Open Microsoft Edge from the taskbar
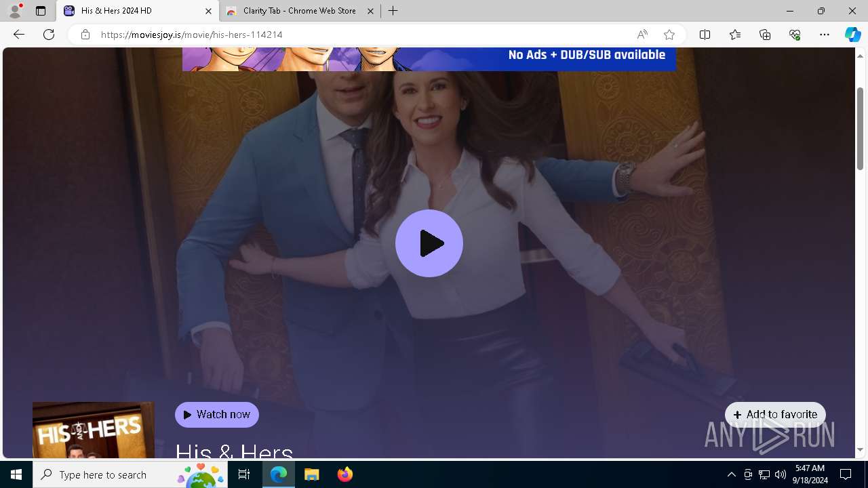 (x=279, y=474)
